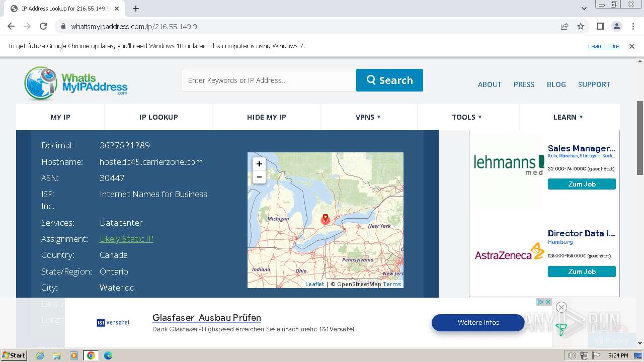Zoom in on the map
644x362 pixels.
(x=259, y=164)
